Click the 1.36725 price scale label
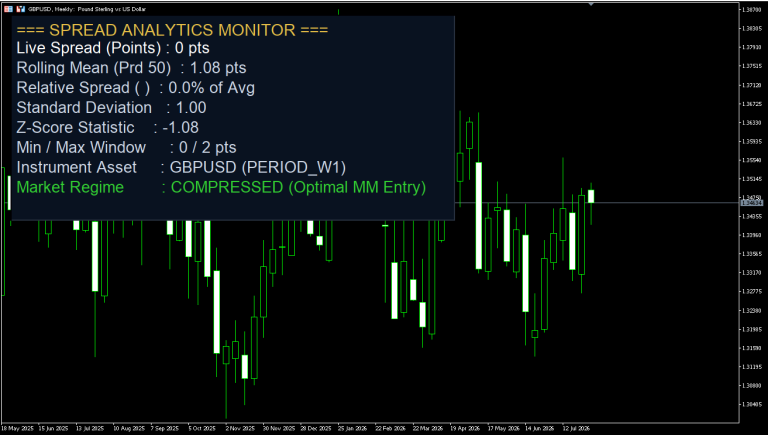Viewport: 768px width, 435px height. [752, 104]
